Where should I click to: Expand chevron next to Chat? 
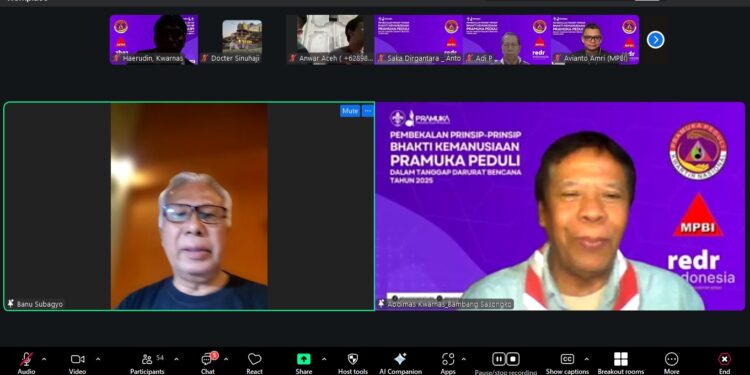pos(226,359)
